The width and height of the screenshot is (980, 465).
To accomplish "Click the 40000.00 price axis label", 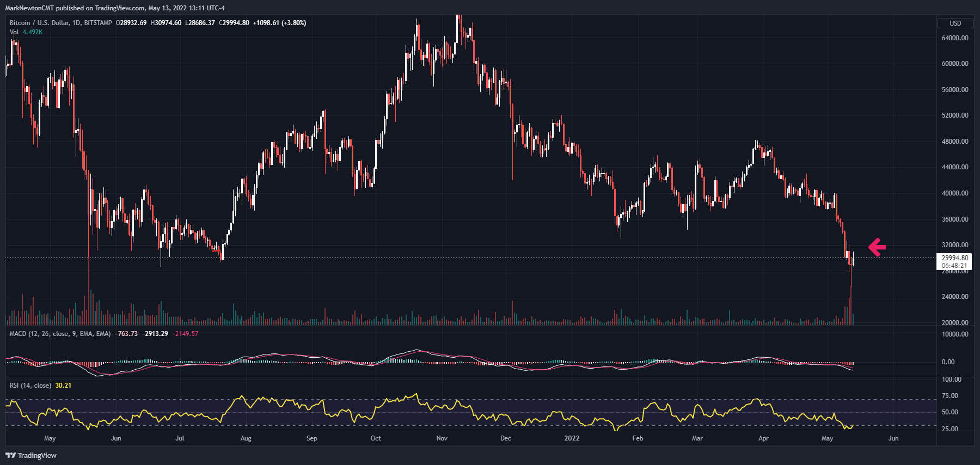I will 955,193.
